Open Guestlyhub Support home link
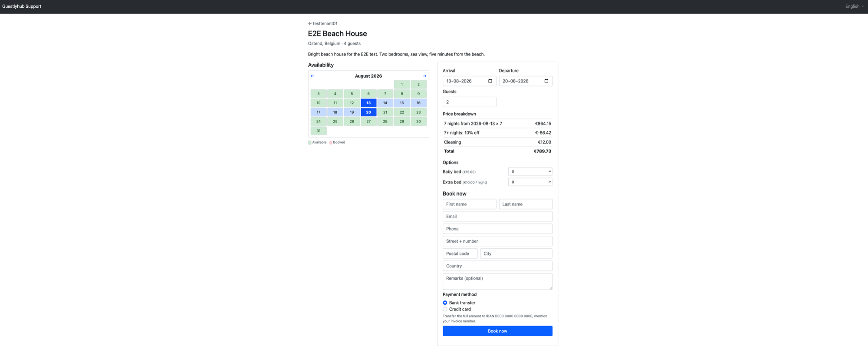This screenshot has height=356, width=868. point(22,7)
